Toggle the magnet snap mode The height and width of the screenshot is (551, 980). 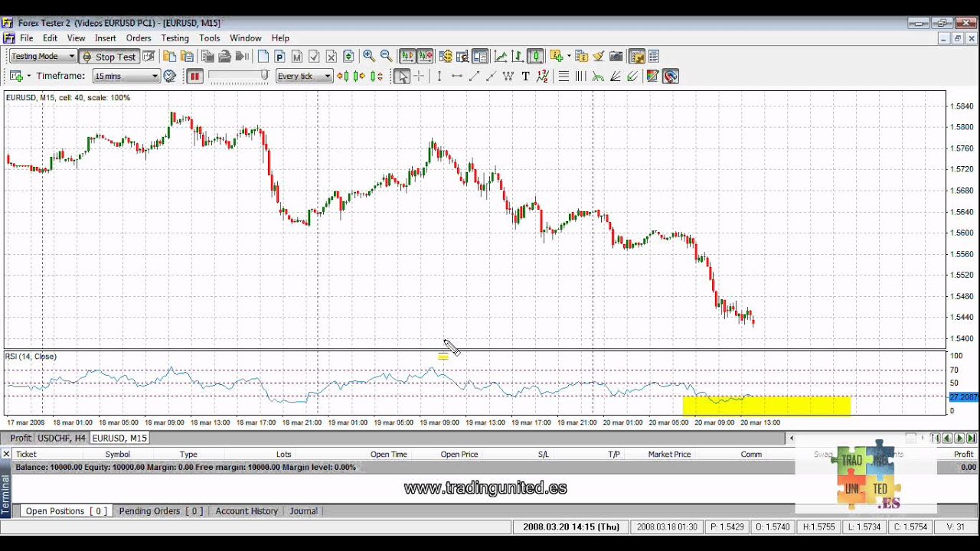[x=671, y=76]
